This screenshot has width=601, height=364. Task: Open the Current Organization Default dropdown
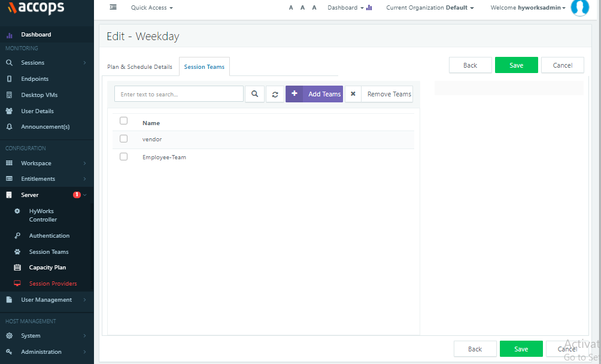[x=430, y=8]
